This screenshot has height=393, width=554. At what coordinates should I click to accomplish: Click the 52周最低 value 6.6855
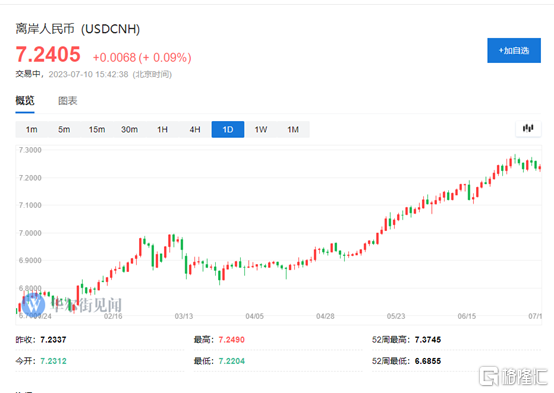428,361
